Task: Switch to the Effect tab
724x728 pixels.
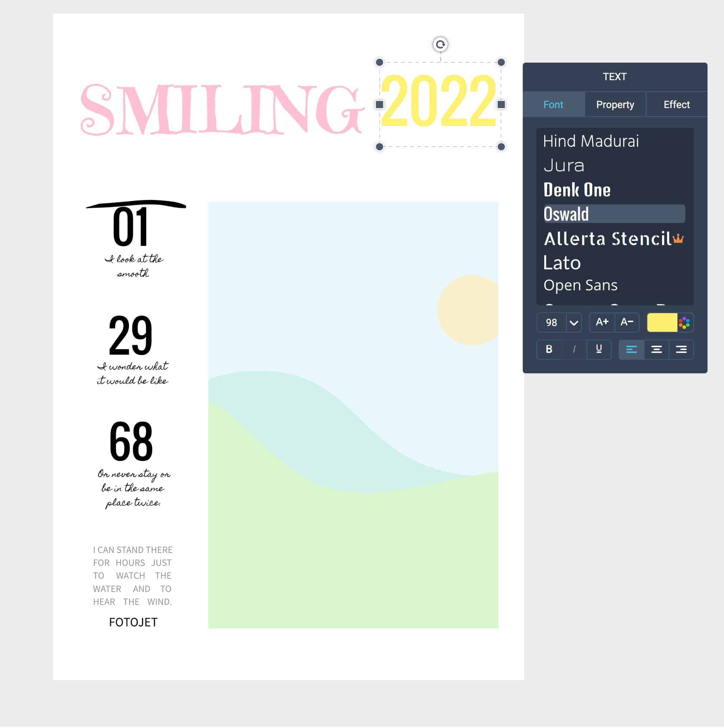Action: 676,104
